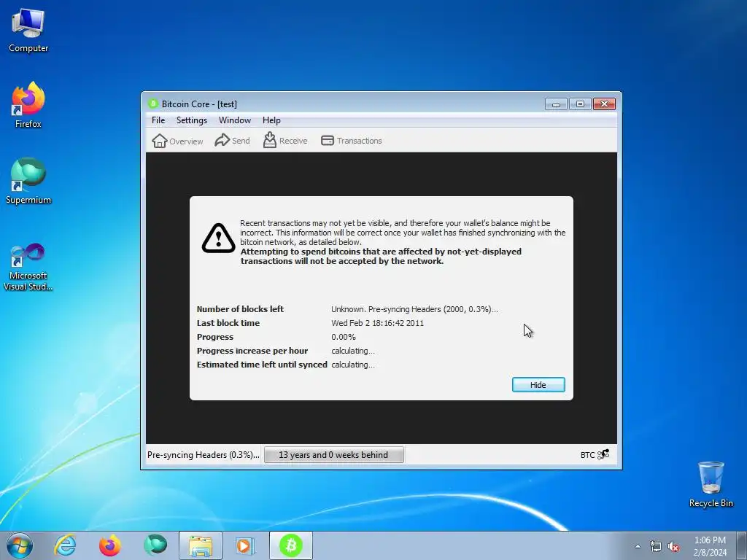Launch Supermium from the taskbar
The width and height of the screenshot is (747, 560).
tap(155, 545)
